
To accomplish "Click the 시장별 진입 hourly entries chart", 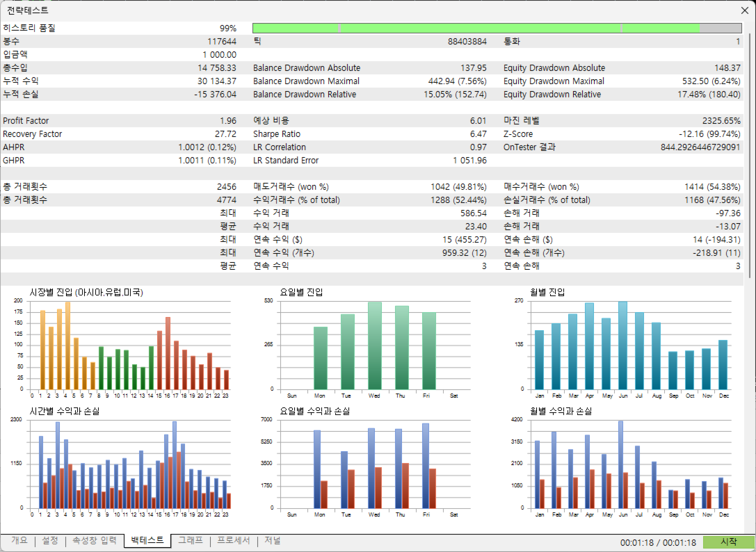I will [x=122, y=343].
